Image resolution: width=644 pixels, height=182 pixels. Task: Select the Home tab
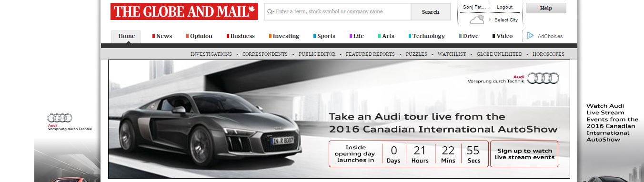pos(126,36)
